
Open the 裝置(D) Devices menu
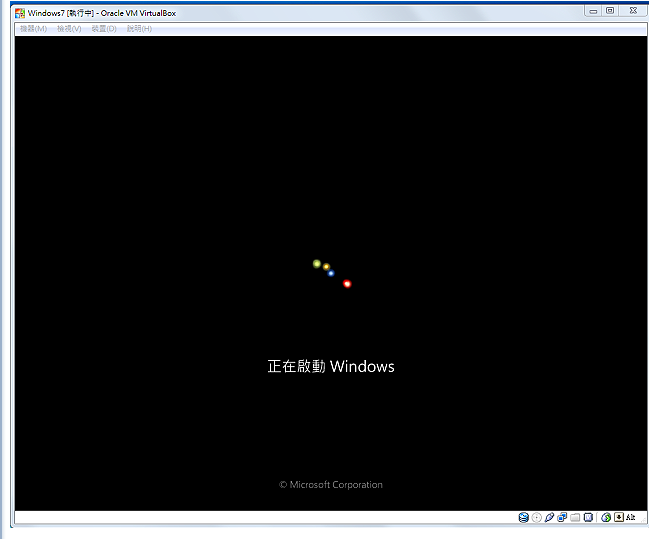coord(104,29)
